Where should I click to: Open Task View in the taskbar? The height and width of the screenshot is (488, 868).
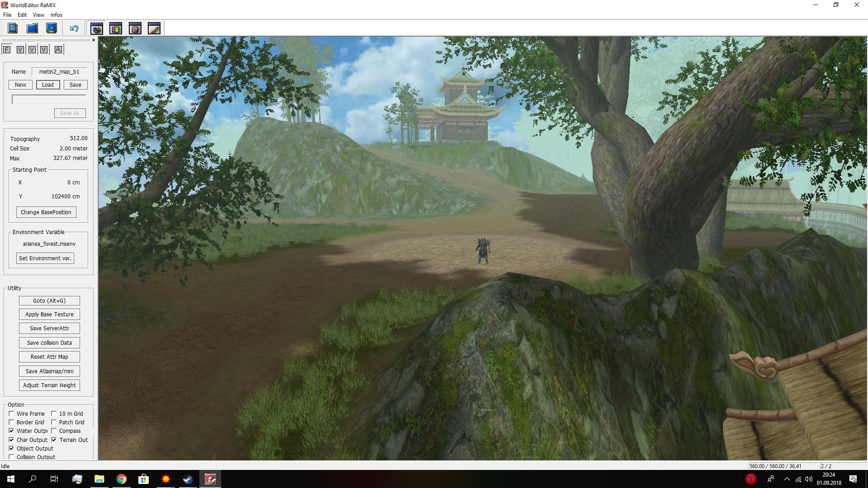pyautogui.click(x=54, y=479)
